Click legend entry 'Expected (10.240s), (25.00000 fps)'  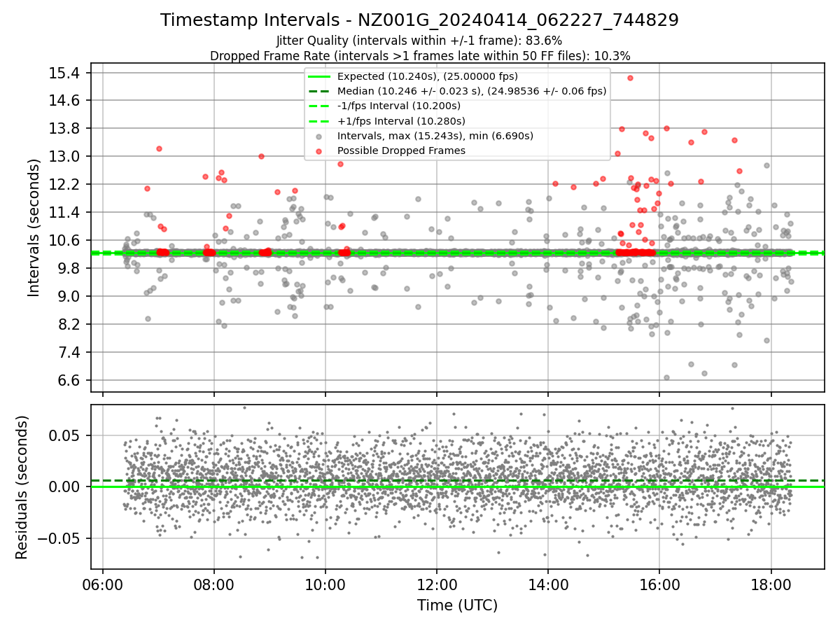point(428,76)
